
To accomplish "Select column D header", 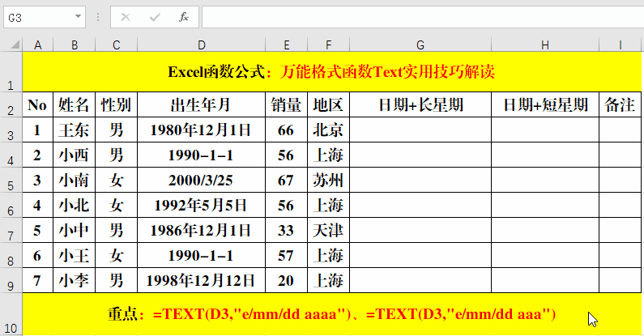I will pos(201,45).
